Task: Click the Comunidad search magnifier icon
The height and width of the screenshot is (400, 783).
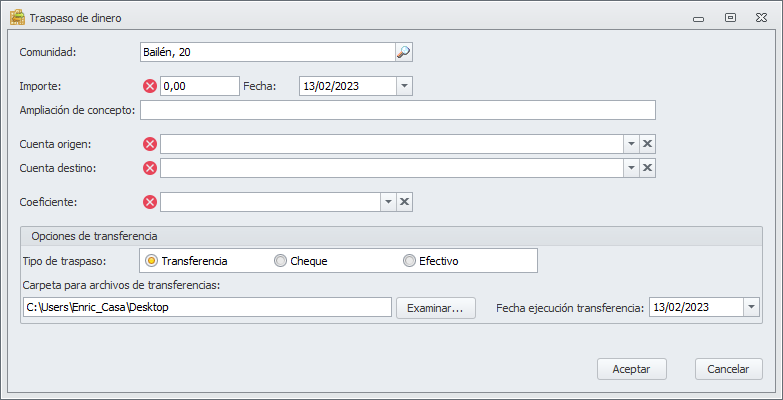Action: pyautogui.click(x=403, y=52)
